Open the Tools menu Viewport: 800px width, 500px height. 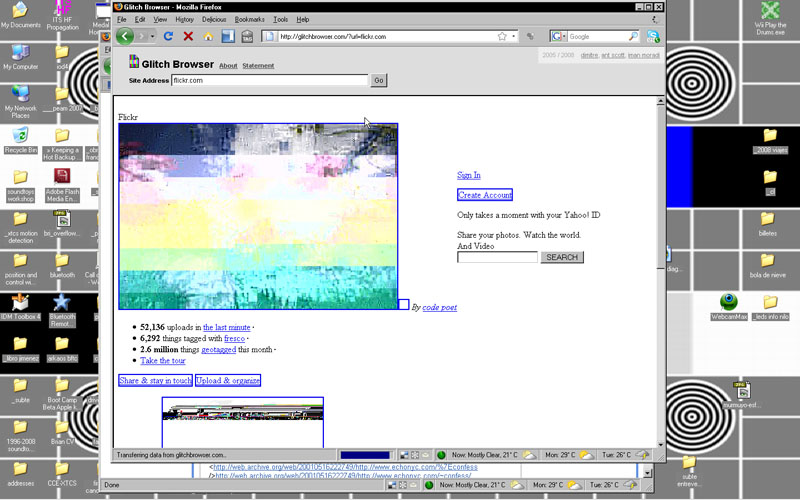281,19
